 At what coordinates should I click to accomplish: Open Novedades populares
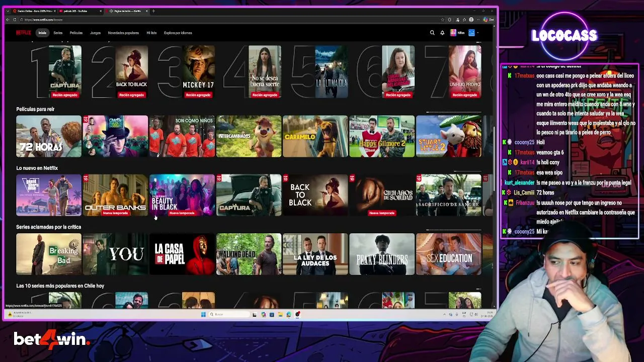point(123,33)
